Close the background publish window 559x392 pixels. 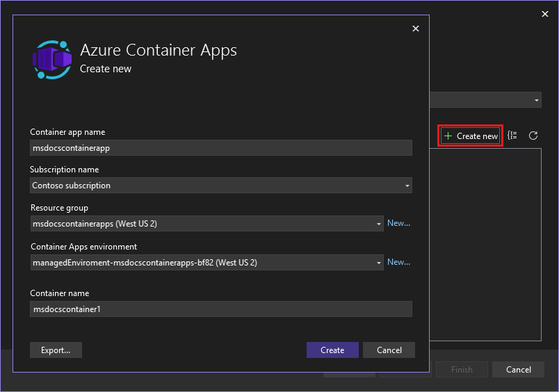(x=545, y=14)
